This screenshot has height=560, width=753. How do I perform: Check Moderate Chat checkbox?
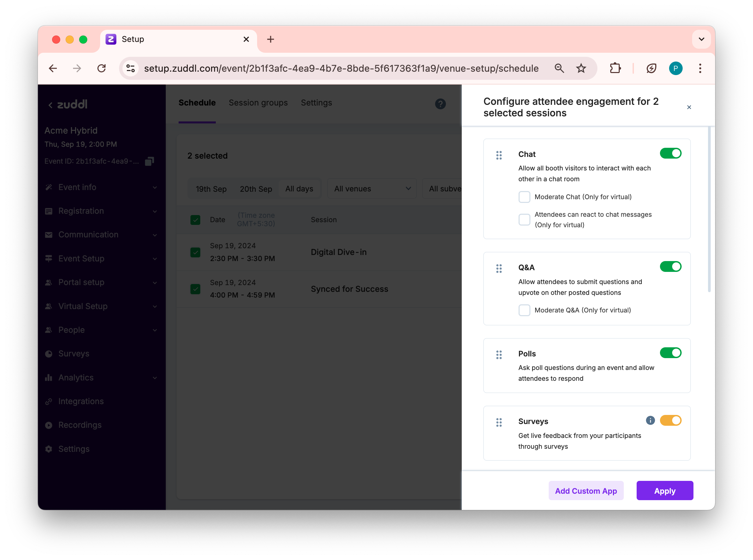coord(524,197)
